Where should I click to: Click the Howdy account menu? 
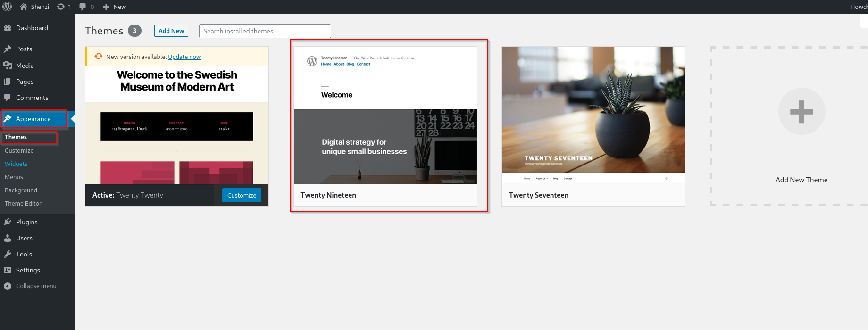pyautogui.click(x=859, y=7)
